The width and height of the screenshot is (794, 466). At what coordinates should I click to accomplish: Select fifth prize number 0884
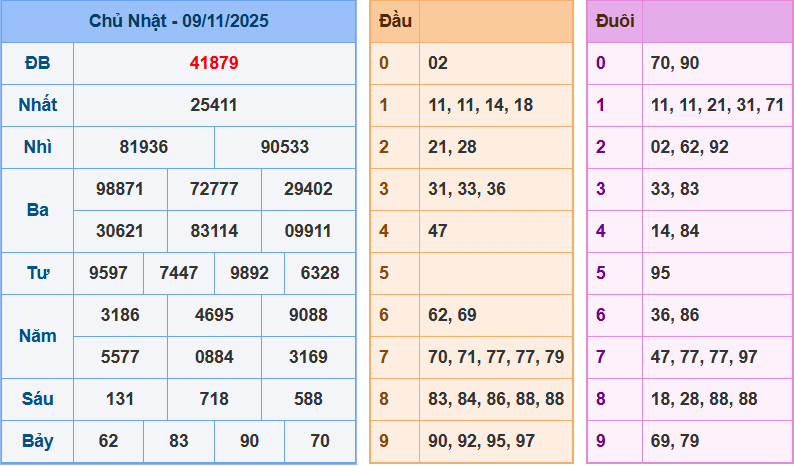214,357
